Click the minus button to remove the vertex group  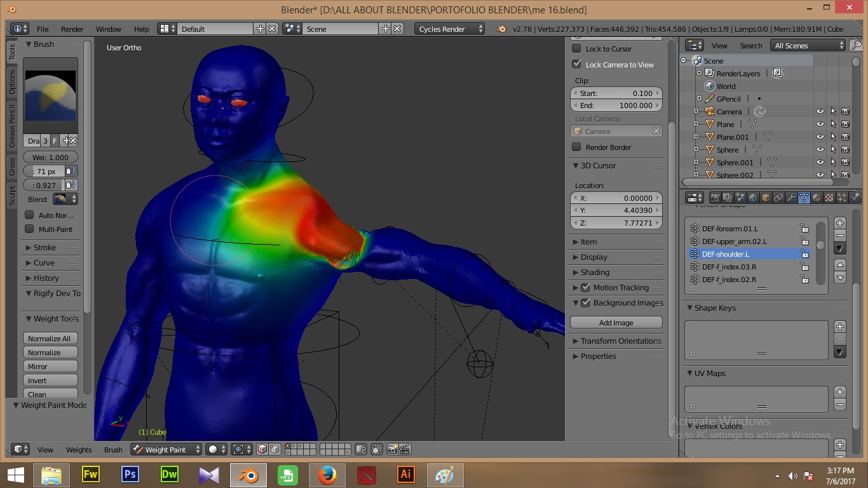click(x=840, y=236)
